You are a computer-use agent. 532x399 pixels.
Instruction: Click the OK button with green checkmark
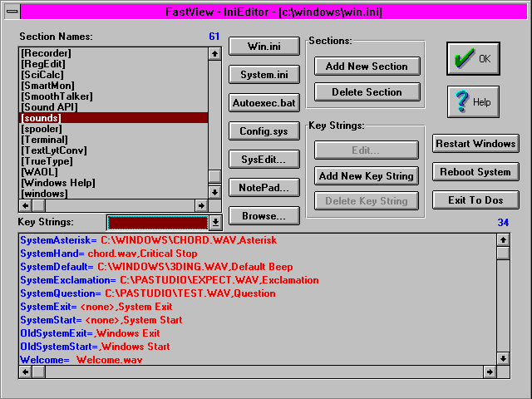tap(473, 59)
